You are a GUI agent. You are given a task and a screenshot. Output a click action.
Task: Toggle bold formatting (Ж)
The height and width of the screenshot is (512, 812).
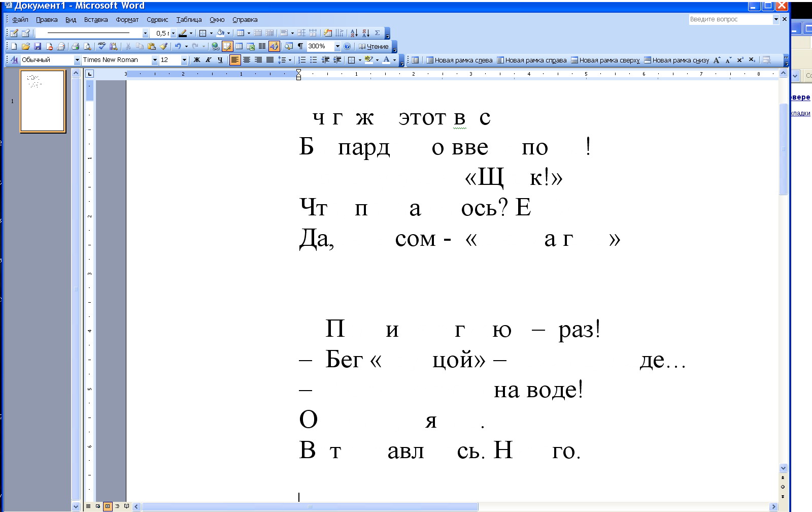point(197,60)
